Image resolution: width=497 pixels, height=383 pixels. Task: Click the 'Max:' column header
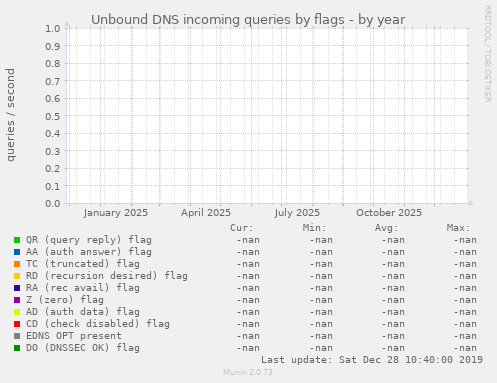pos(458,228)
